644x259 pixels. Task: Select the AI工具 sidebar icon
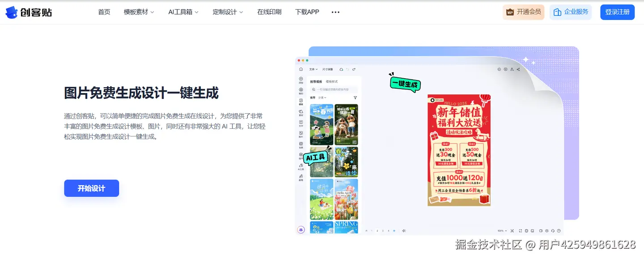click(301, 167)
